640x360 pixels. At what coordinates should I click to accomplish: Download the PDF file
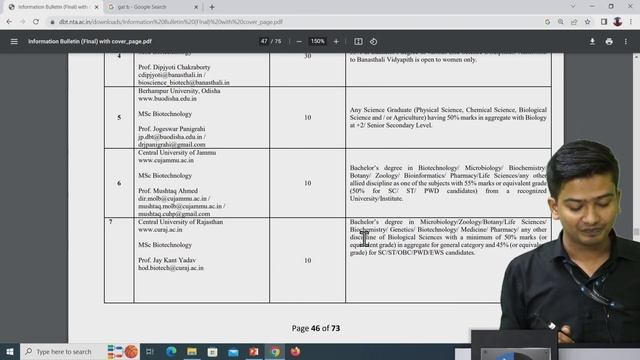(592, 42)
